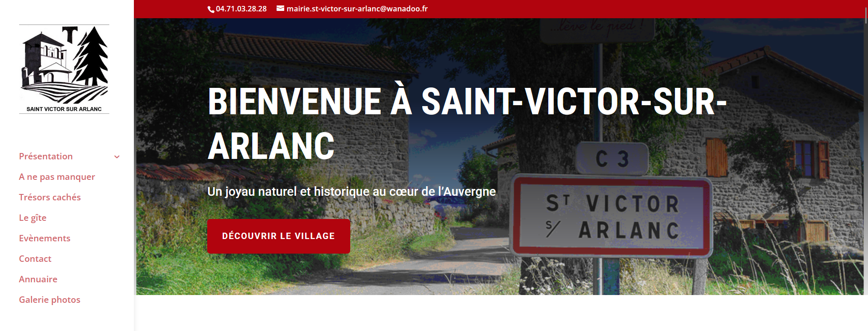Click the page vertical scrollbar thumb
Viewport: 868px width, 331px height.
pos(866,14)
